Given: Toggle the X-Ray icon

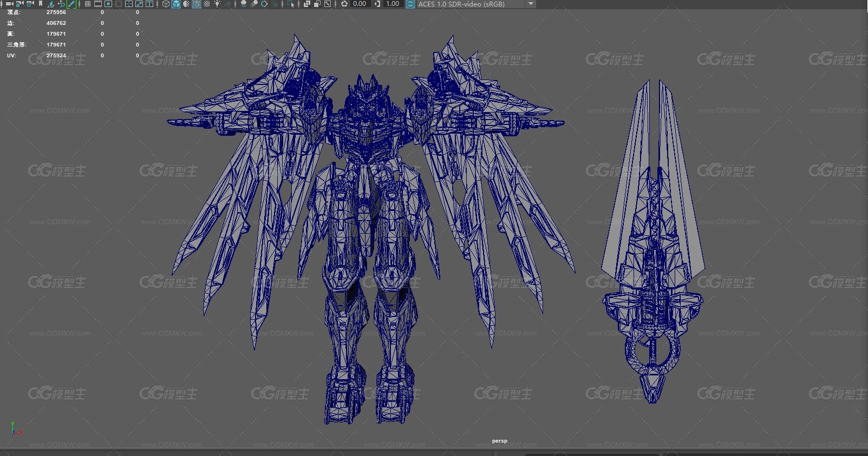Looking at the screenshot, I should pos(307,4).
